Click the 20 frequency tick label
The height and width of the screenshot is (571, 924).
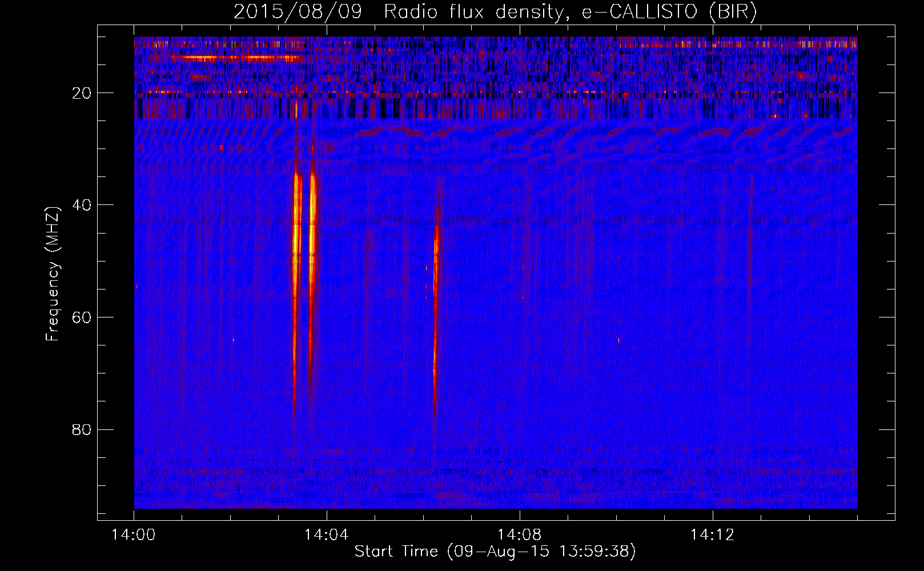(82, 93)
